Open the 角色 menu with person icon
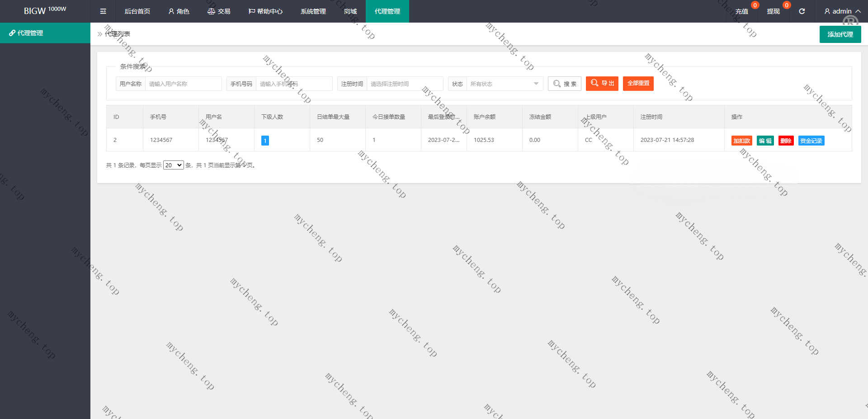 click(x=179, y=11)
